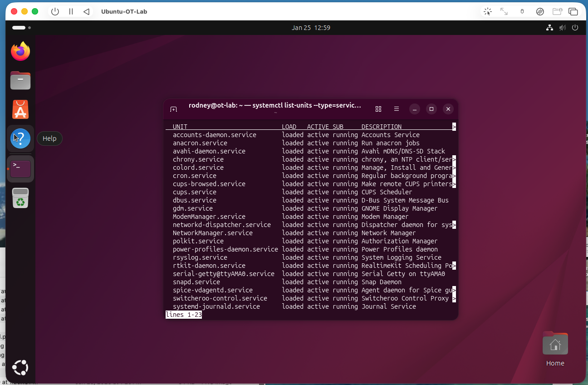Click the VM restart triangle button
588x385 pixels.
[x=87, y=11]
